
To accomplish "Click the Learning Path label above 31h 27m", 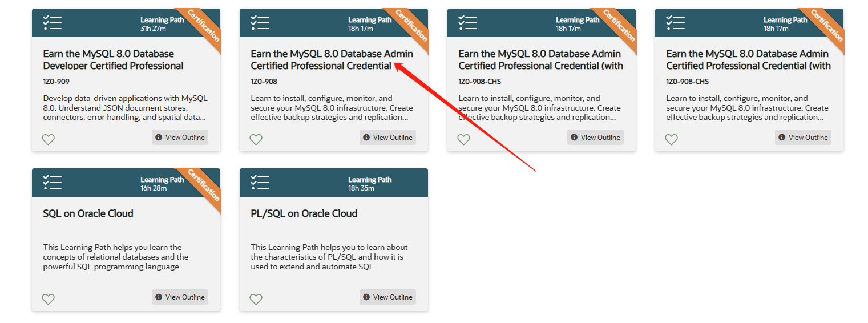I will point(162,20).
